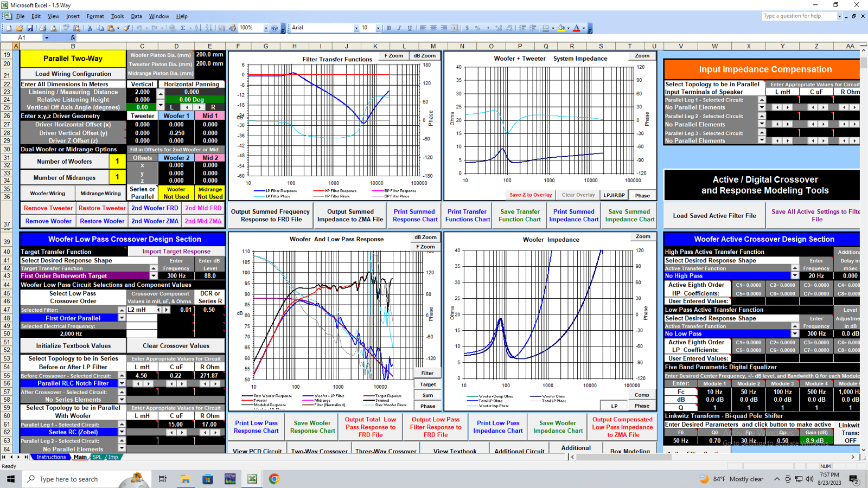
Task: Click the Print Summed Response Chart button
Action: pos(415,215)
